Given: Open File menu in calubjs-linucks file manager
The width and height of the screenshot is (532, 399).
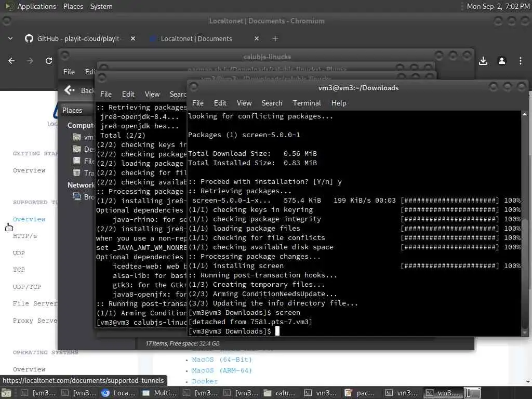Looking at the screenshot, I should point(69,72).
